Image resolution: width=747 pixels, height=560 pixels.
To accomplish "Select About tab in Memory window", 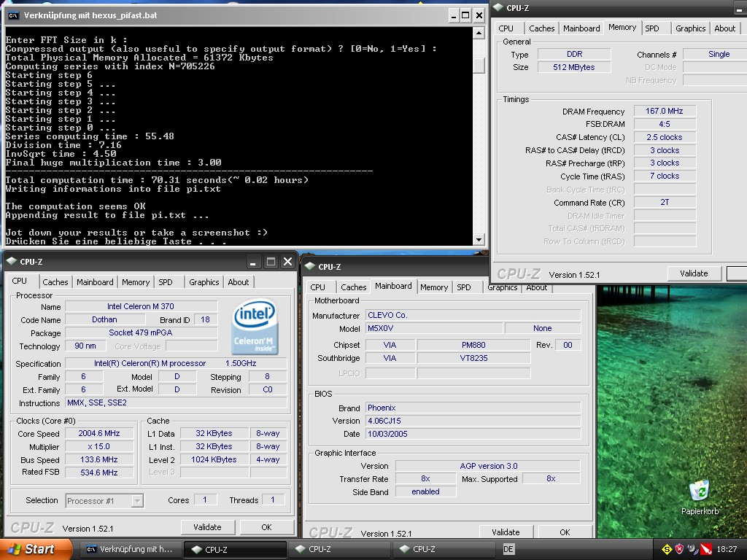I will 724,28.
